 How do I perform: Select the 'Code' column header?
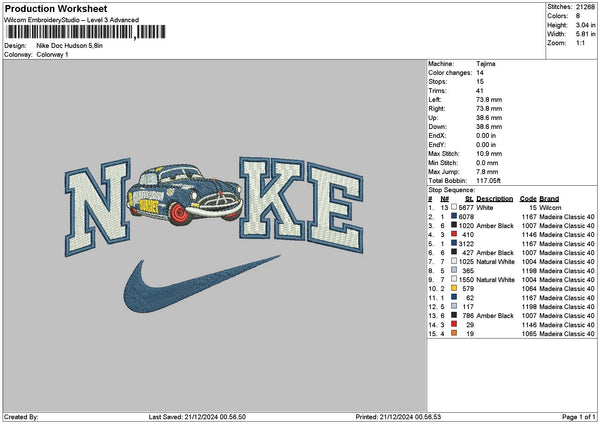click(x=528, y=199)
